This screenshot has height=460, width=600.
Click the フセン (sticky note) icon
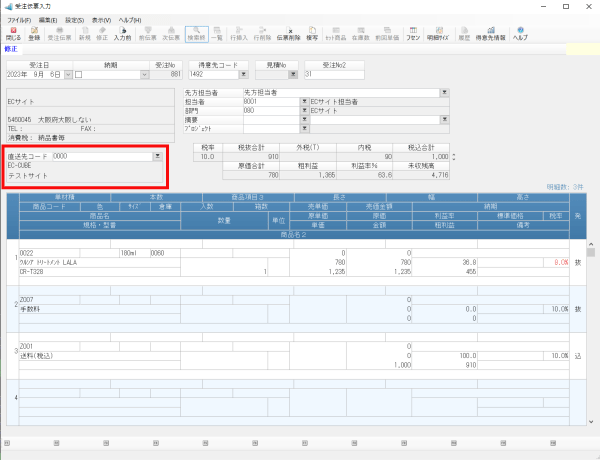pos(413,34)
